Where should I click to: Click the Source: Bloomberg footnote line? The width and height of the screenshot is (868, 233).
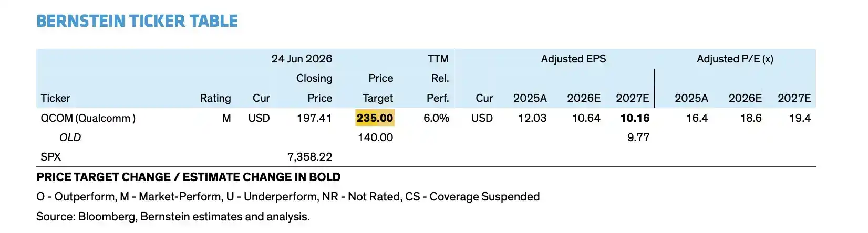(x=173, y=217)
